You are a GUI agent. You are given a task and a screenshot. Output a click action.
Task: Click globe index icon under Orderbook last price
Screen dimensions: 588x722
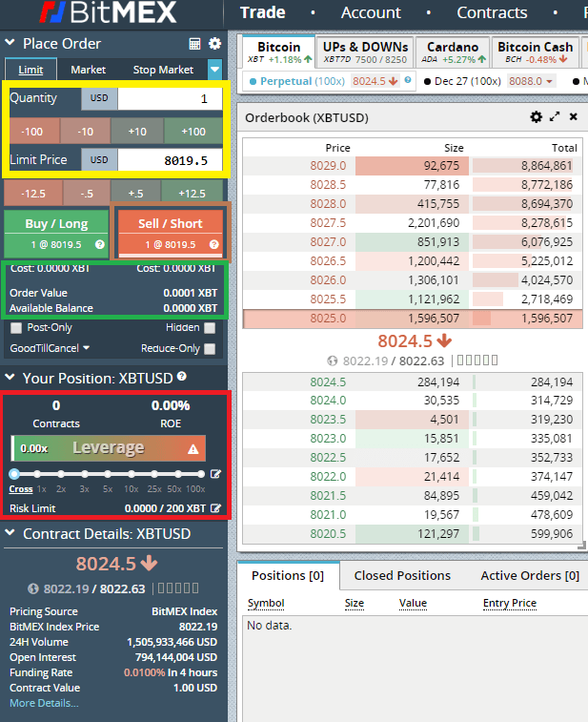point(333,361)
